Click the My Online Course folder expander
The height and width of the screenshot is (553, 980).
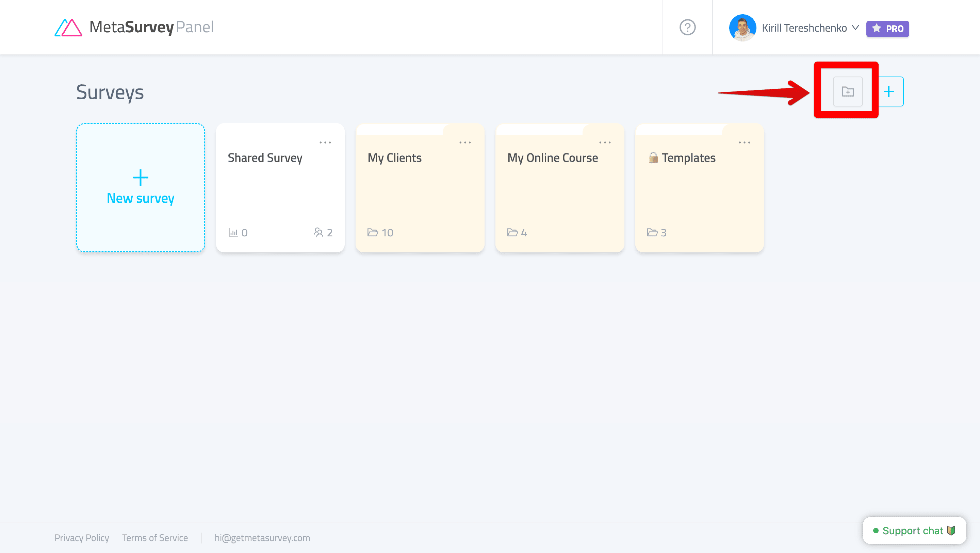[x=604, y=142]
